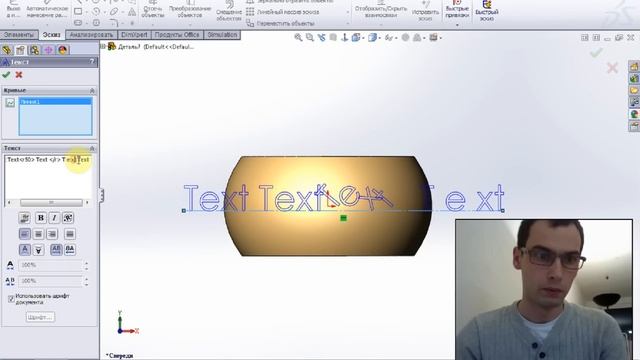This screenshot has height=360, width=640.
Task: Click the Slot sketch tool
Action: pos(78,22)
